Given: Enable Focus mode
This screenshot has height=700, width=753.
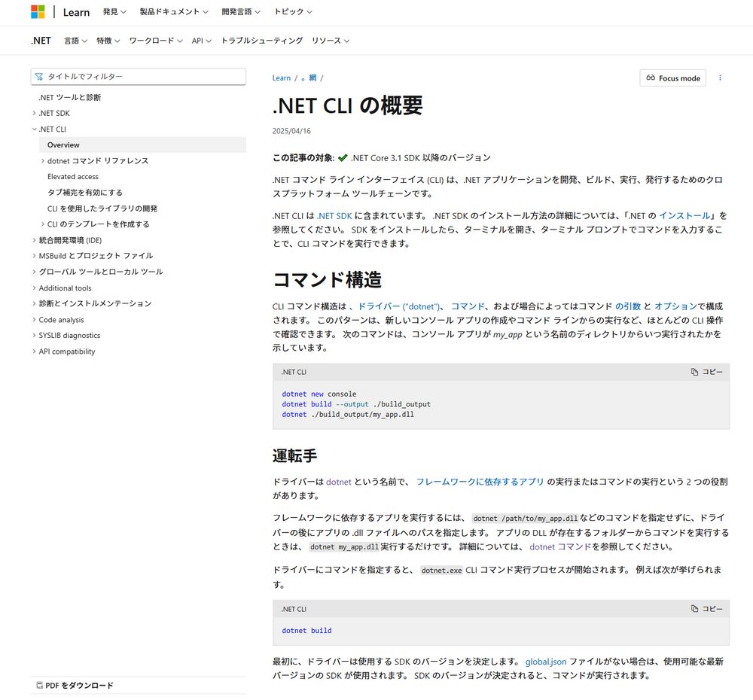Looking at the screenshot, I should [x=672, y=78].
